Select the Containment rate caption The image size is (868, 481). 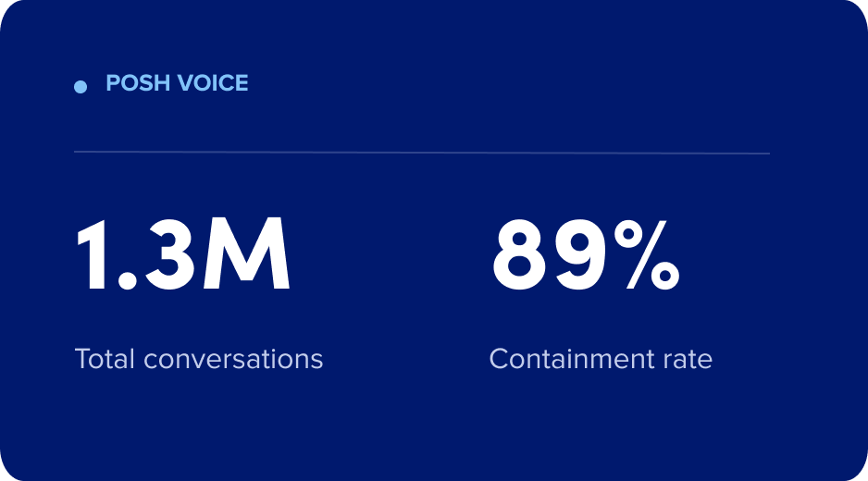pos(601,359)
